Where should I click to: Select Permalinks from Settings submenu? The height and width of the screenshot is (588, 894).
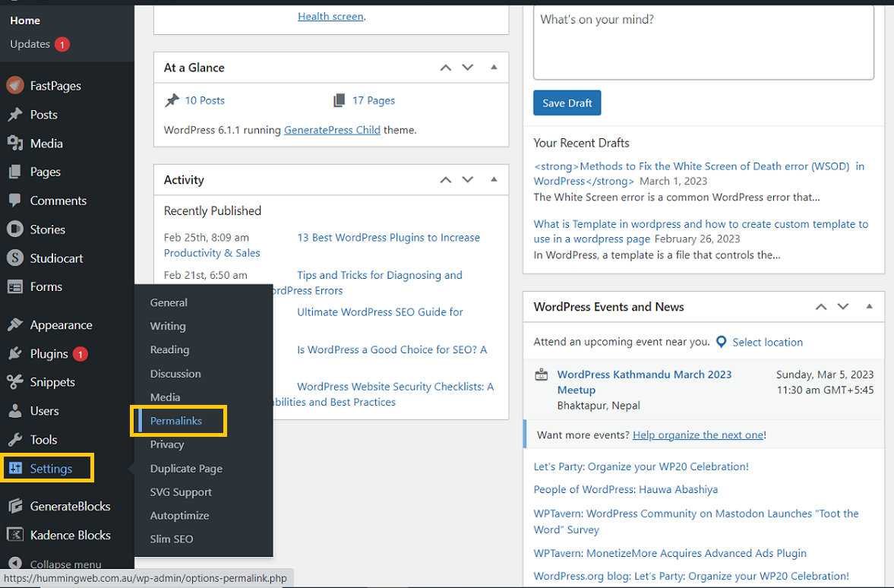pos(176,421)
